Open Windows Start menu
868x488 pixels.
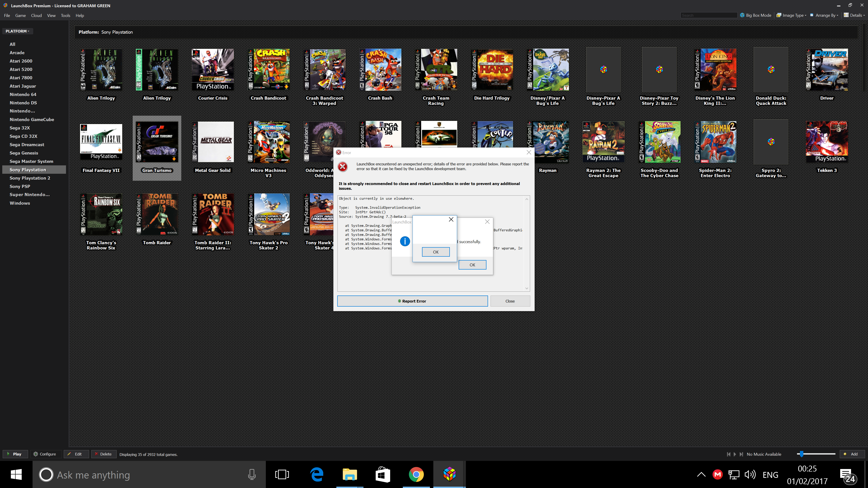click(16, 474)
